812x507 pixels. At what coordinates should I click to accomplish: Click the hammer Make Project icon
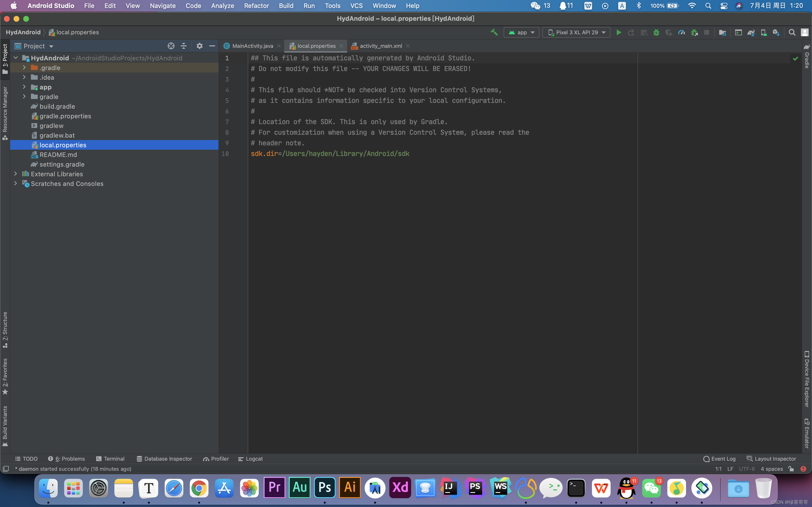[494, 32]
